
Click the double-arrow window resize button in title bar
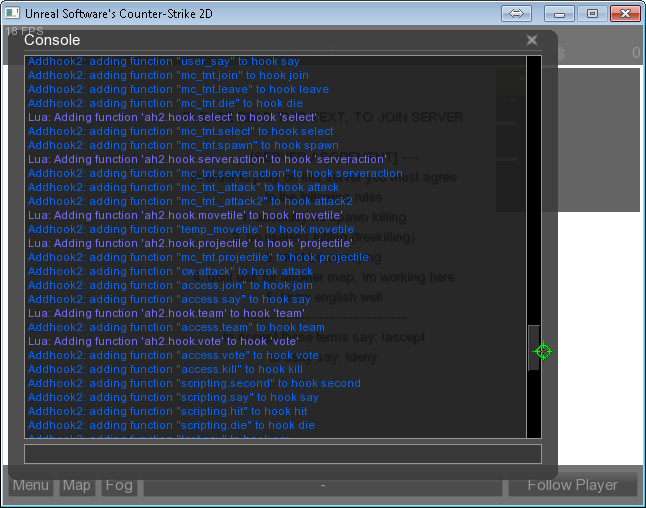coord(516,14)
